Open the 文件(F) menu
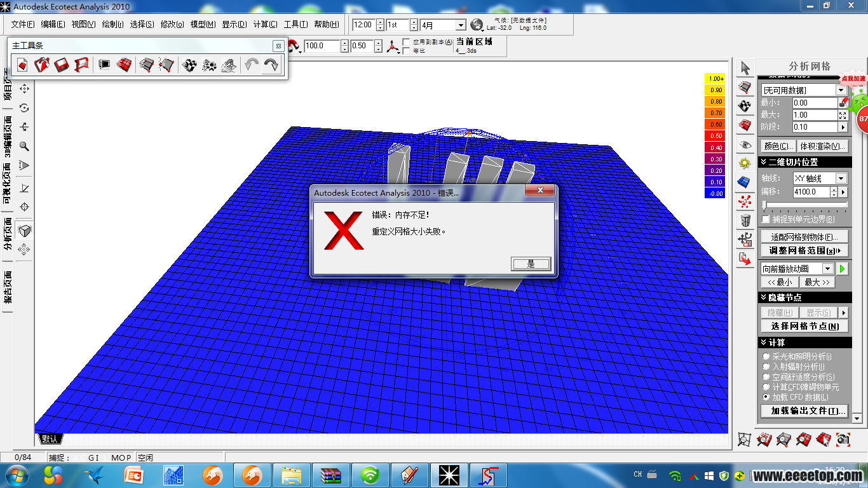The height and width of the screenshot is (488, 868). (23, 25)
